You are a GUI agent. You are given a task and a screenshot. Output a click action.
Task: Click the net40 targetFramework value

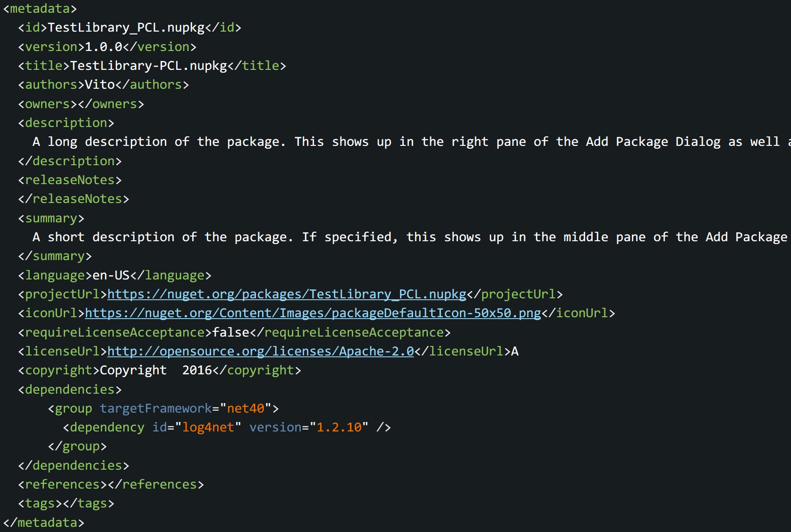(x=246, y=408)
